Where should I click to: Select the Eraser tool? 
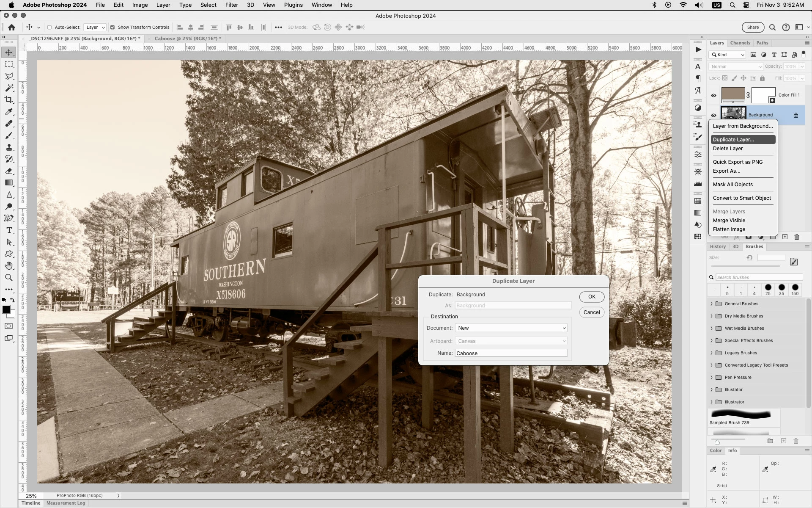[9, 171]
